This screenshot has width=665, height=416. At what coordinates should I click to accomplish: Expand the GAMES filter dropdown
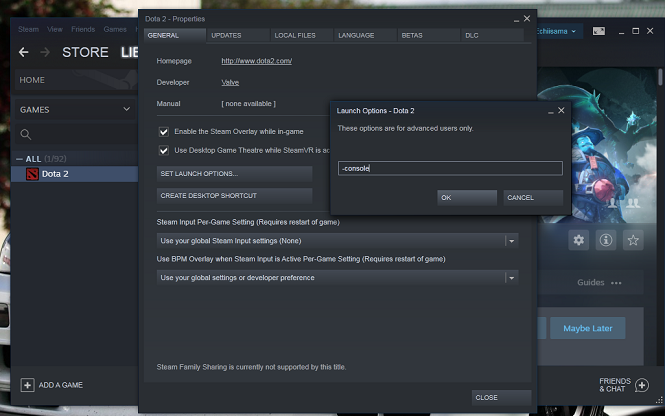point(75,109)
